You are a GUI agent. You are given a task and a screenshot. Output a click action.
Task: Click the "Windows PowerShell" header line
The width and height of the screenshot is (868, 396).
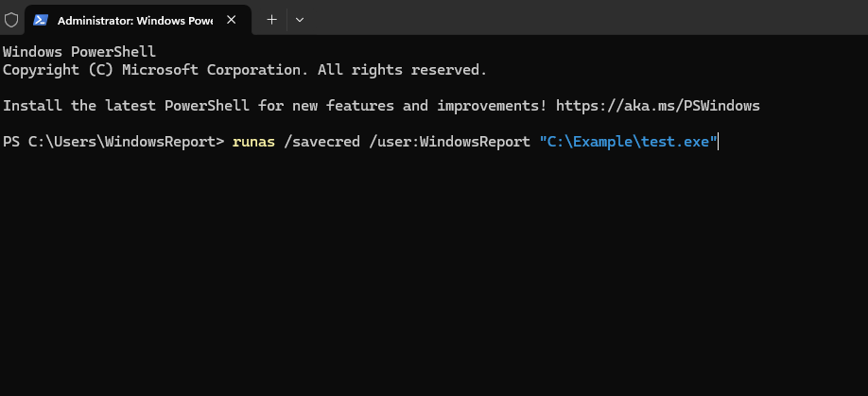point(79,52)
